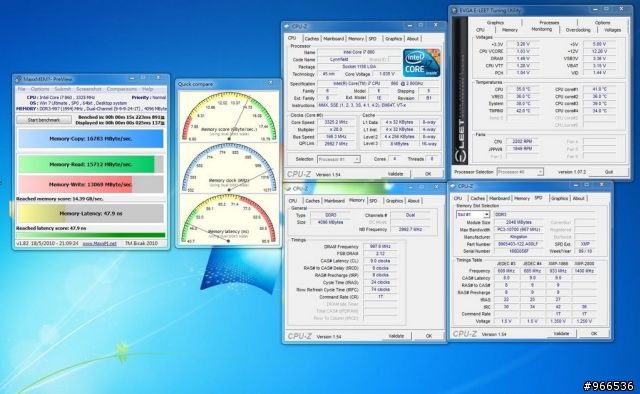The height and width of the screenshot is (394, 640).
Task: Click the MaxxMEM title bar icon
Action: pyautogui.click(x=18, y=79)
